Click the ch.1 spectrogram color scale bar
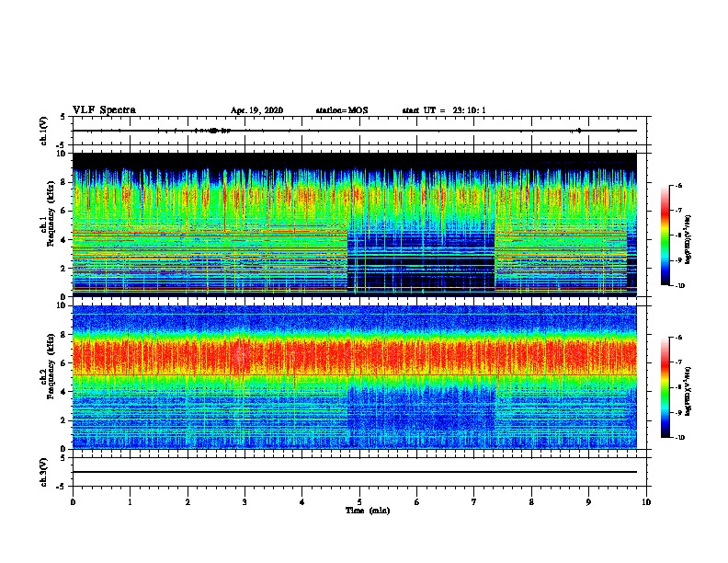Viewport: 728px width, 563px height. [665, 236]
